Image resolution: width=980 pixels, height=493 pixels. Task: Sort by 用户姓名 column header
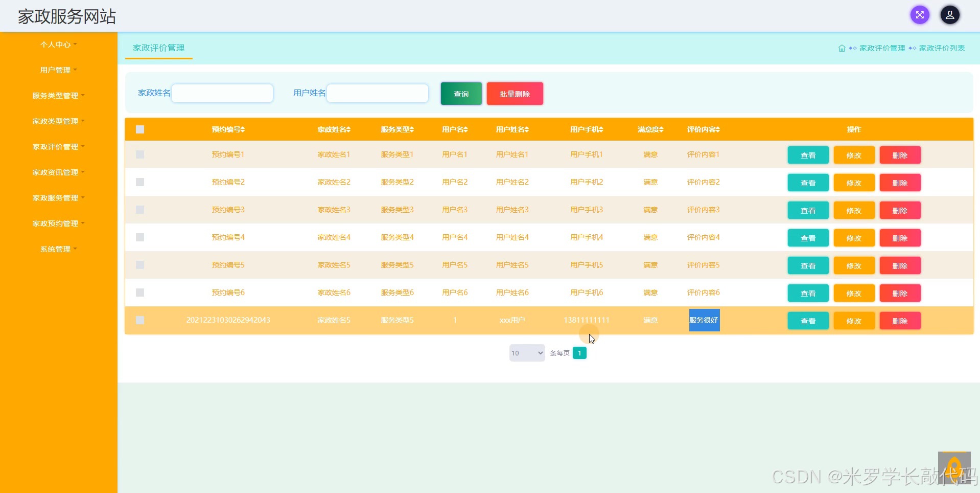512,129
